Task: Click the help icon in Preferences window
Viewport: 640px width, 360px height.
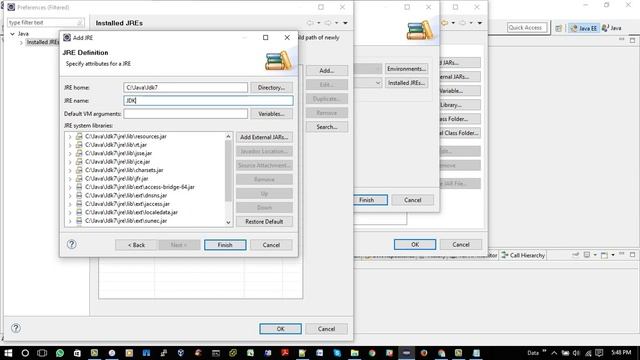Action: click(x=16, y=328)
